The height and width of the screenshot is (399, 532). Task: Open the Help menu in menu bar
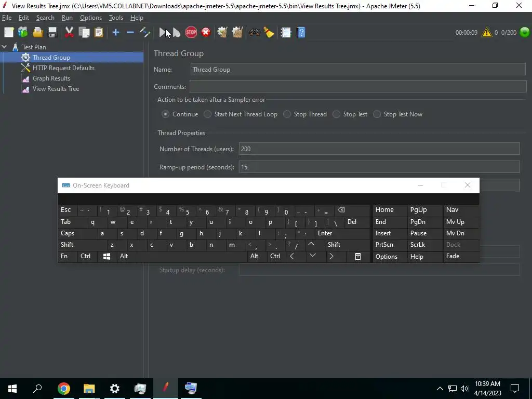pyautogui.click(x=137, y=18)
